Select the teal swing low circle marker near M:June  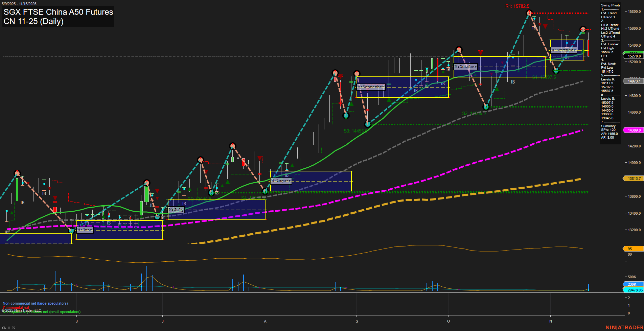pos(71,231)
